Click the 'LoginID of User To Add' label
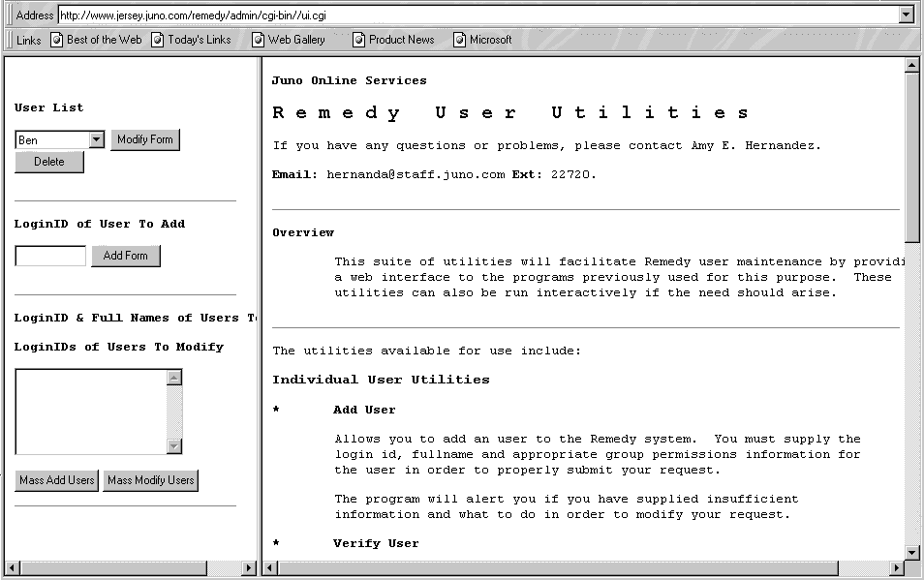 click(100, 224)
